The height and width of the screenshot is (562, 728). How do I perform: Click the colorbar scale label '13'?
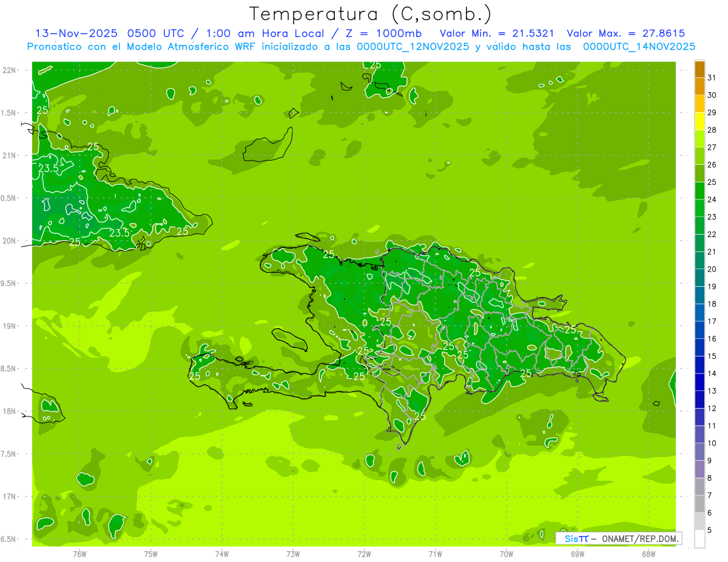coord(712,391)
